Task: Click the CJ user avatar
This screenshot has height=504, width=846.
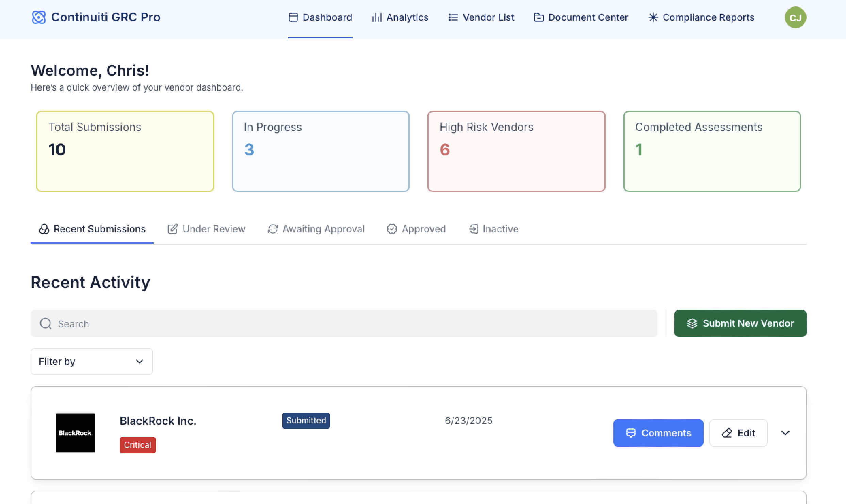Action: pos(795,18)
